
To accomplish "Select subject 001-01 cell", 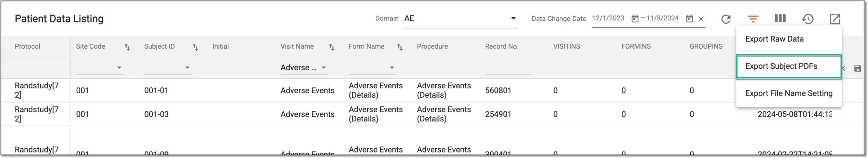I will pos(156,91).
